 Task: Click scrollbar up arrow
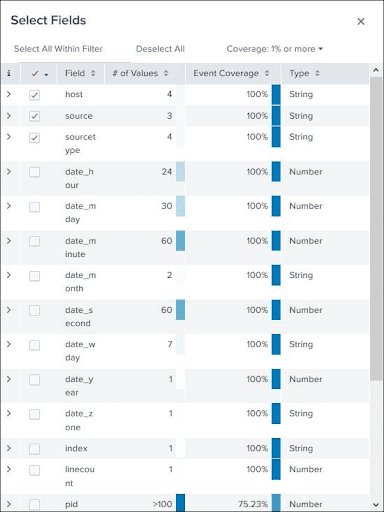(x=376, y=70)
